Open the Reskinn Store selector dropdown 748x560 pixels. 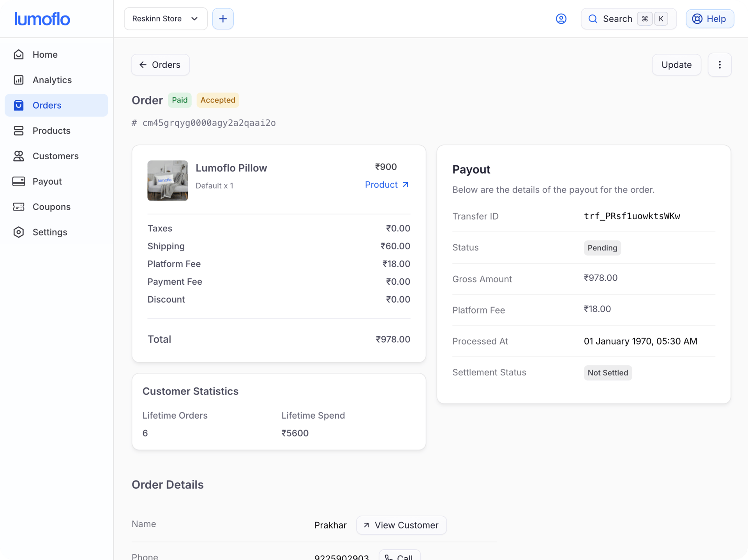click(x=165, y=18)
